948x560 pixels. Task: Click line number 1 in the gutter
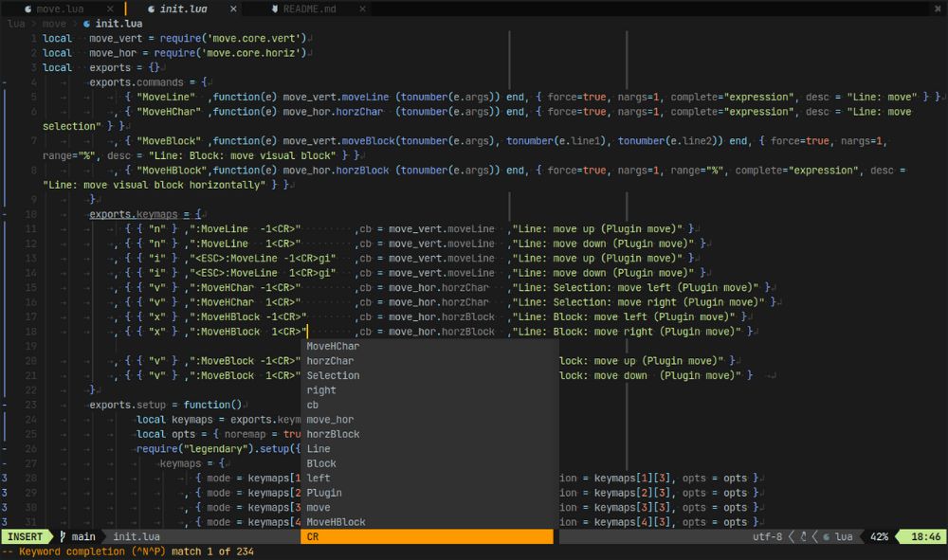pyautogui.click(x=34, y=38)
